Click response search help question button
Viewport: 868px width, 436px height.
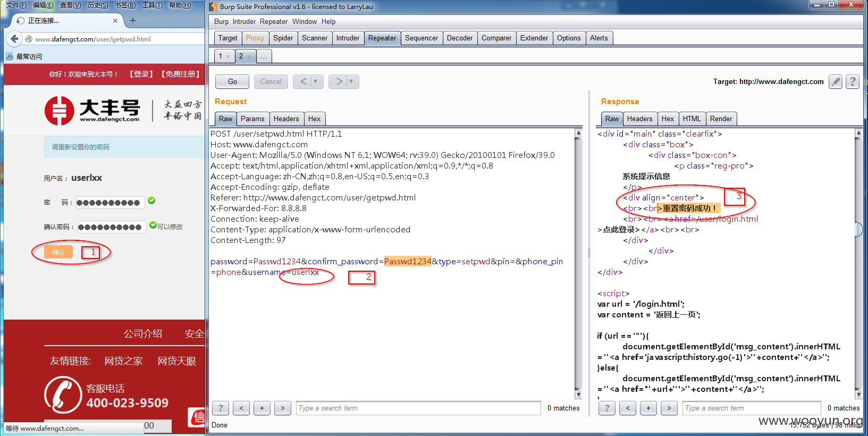point(607,408)
